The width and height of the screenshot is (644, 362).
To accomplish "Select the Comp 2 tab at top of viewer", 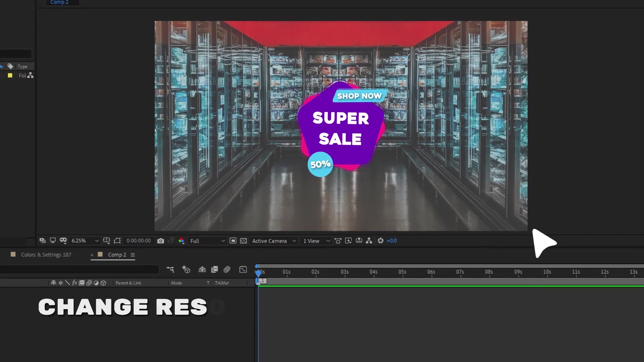I will pyautogui.click(x=59, y=2).
